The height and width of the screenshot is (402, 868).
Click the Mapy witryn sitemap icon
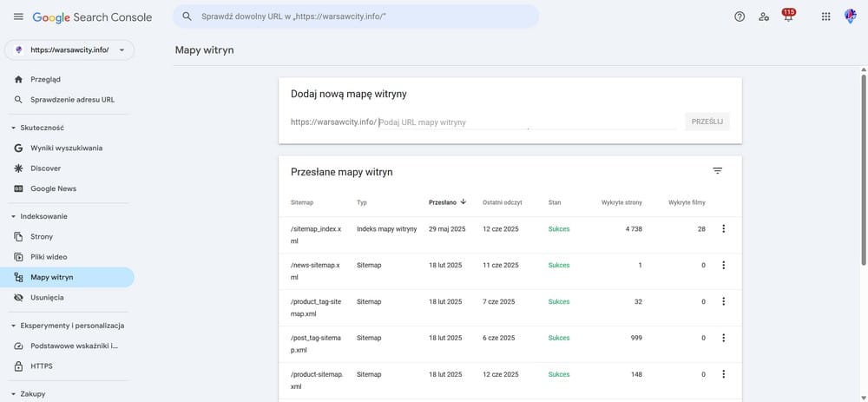(x=19, y=278)
